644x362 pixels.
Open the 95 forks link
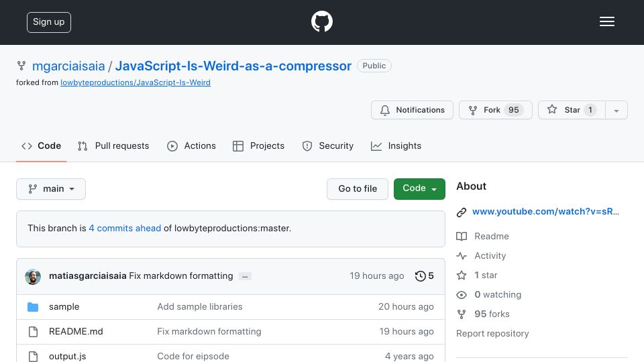click(492, 314)
